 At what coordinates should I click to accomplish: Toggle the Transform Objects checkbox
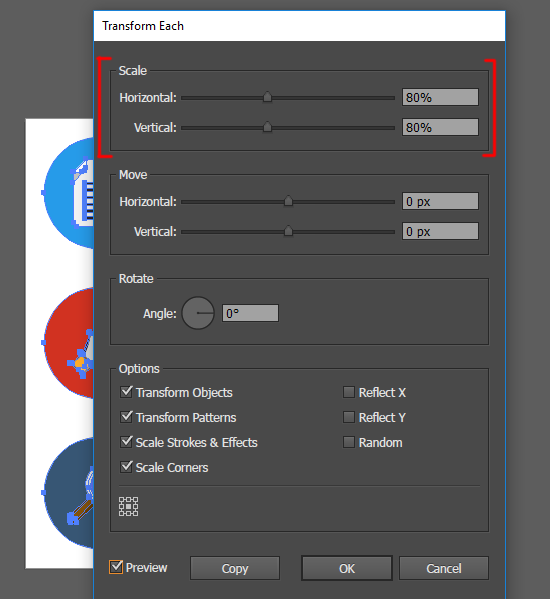pos(126,392)
